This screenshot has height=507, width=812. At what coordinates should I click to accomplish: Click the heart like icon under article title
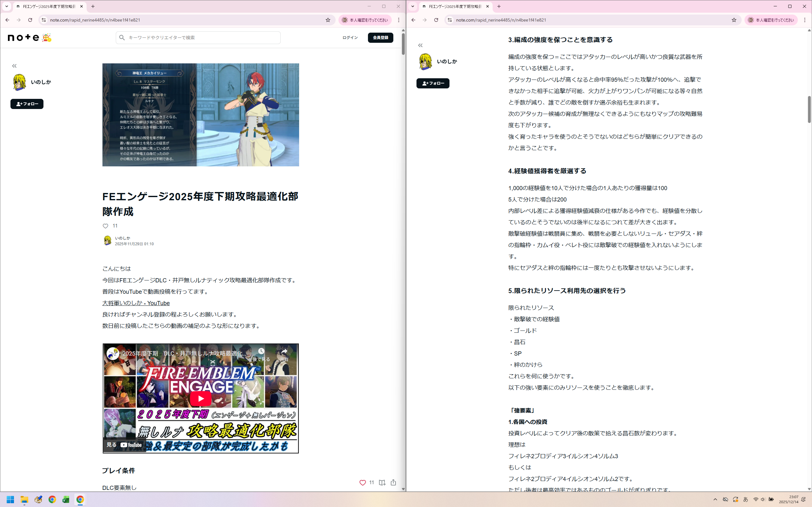[105, 226]
